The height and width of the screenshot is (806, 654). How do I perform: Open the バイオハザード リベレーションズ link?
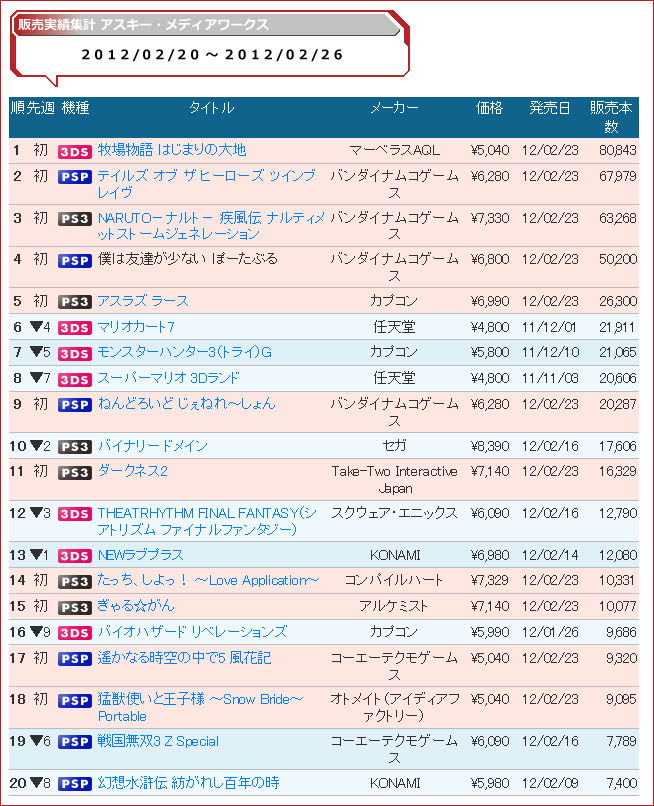(x=192, y=632)
